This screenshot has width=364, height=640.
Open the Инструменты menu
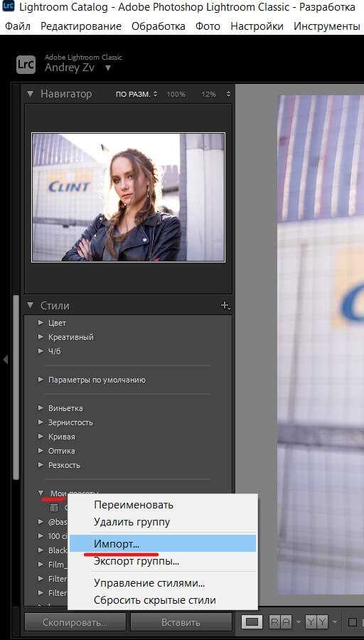pyautogui.click(x=327, y=26)
